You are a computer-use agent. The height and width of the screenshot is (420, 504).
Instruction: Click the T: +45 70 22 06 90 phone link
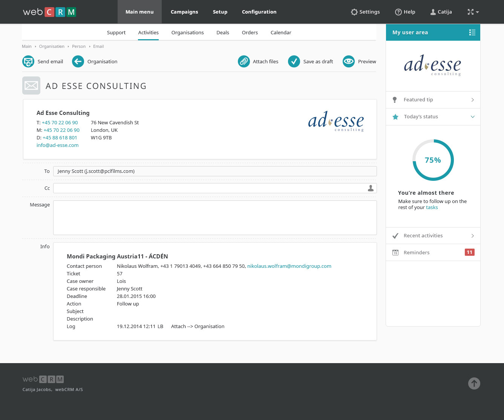pos(60,122)
